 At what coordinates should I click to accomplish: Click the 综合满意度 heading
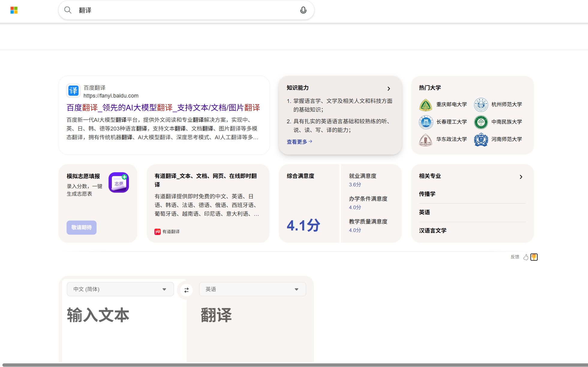click(300, 176)
